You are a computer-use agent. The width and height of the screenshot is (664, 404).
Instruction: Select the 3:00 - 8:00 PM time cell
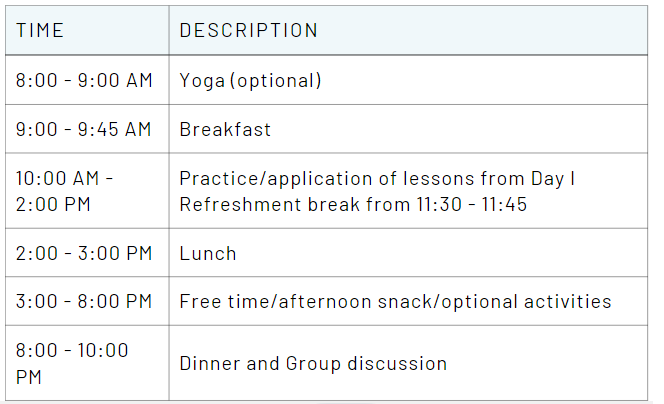[x=84, y=301]
